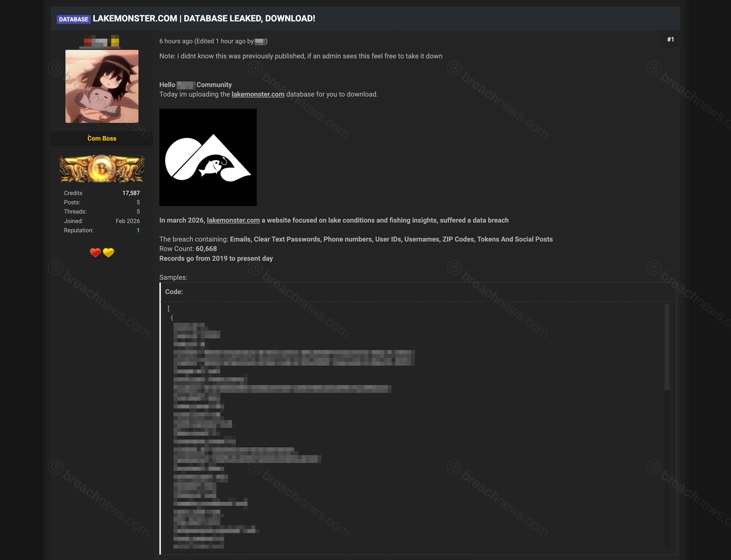Open the poster's anime avatar image
This screenshot has height=560, width=731.
pos(102,86)
